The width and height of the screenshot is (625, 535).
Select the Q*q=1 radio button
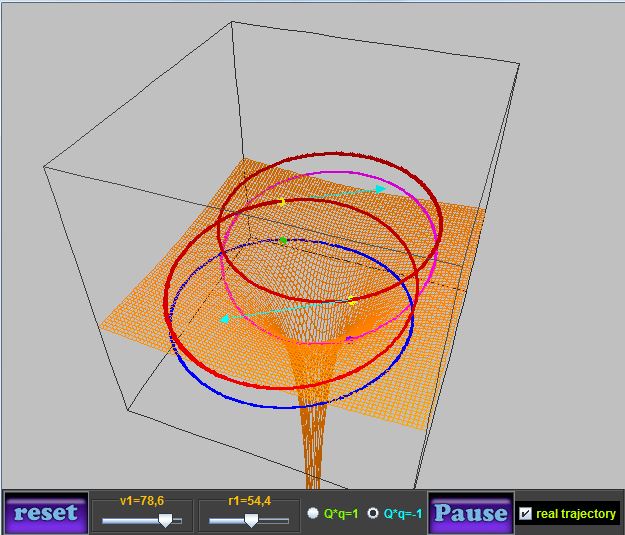313,513
